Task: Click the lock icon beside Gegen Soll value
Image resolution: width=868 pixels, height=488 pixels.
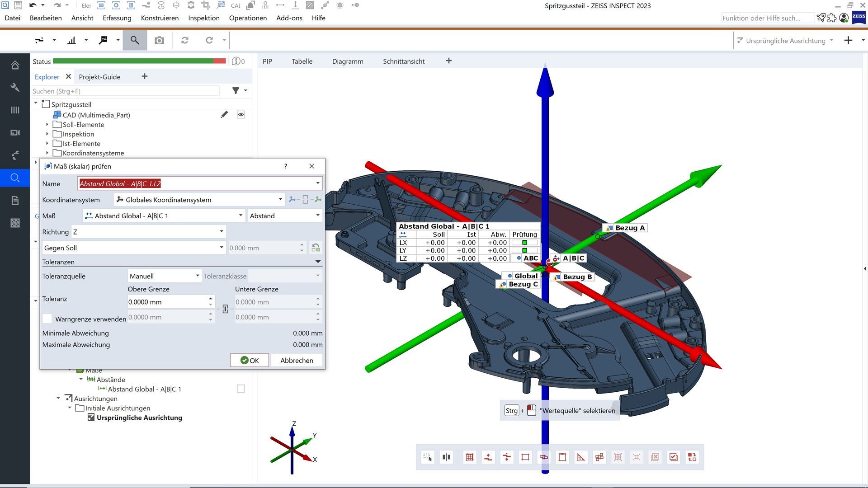Action: (x=316, y=248)
